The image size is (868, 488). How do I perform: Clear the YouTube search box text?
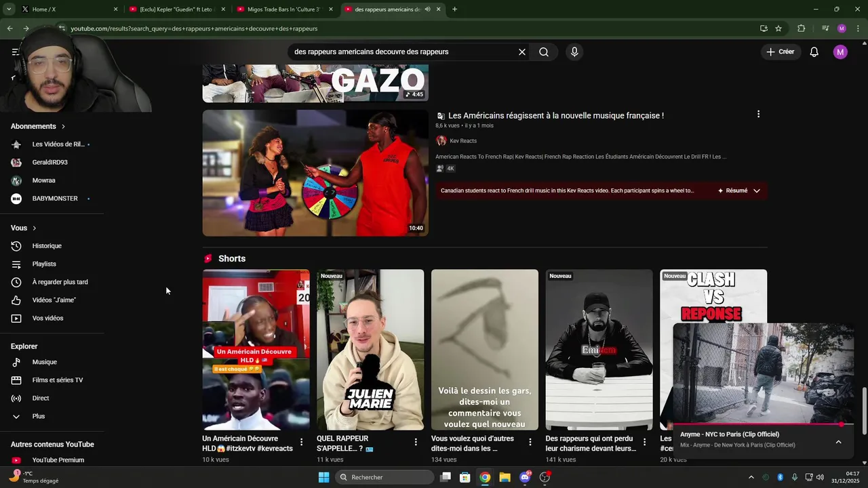coord(522,52)
